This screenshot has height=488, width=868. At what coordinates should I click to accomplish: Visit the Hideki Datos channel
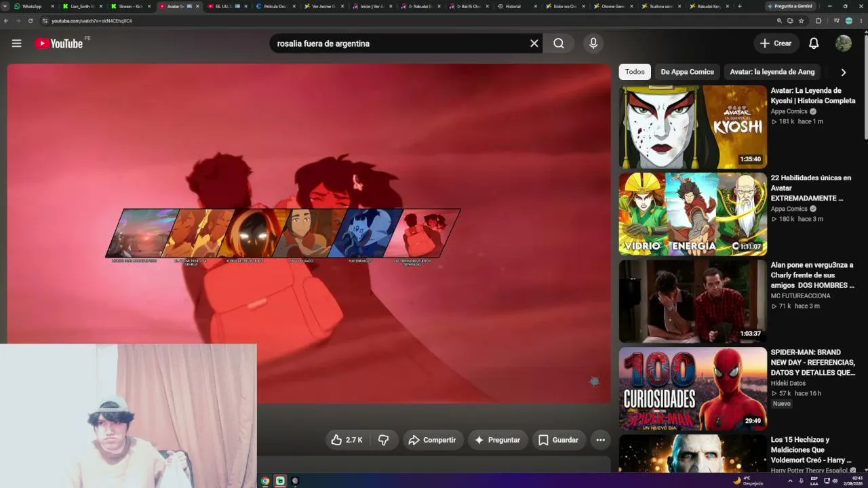(788, 383)
